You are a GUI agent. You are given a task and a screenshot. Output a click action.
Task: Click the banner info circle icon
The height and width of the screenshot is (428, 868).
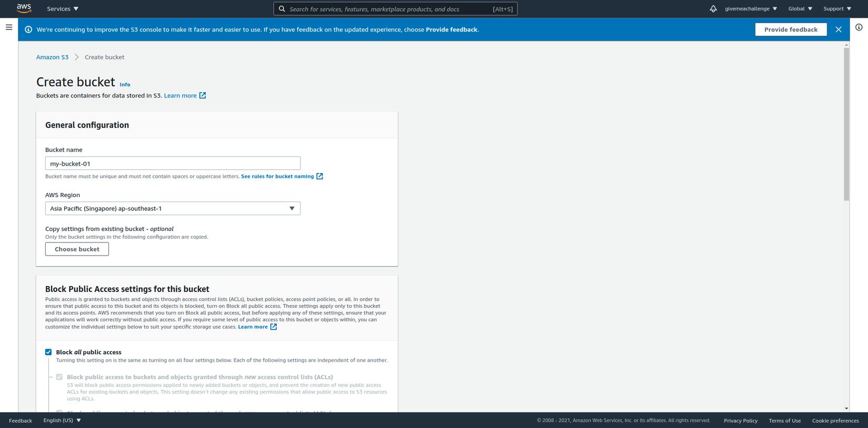[28, 29]
